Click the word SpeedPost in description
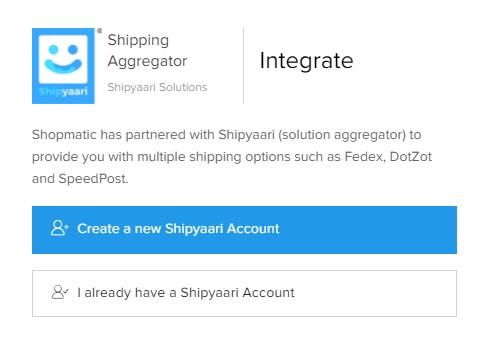490x362 pixels. tap(93, 179)
